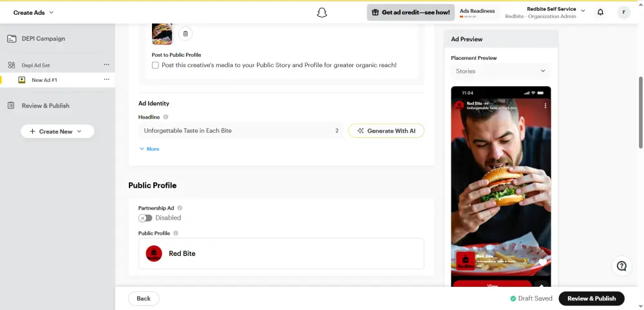Click the 'Public Profile' section heading
The height and width of the screenshot is (310, 644).
(x=153, y=186)
